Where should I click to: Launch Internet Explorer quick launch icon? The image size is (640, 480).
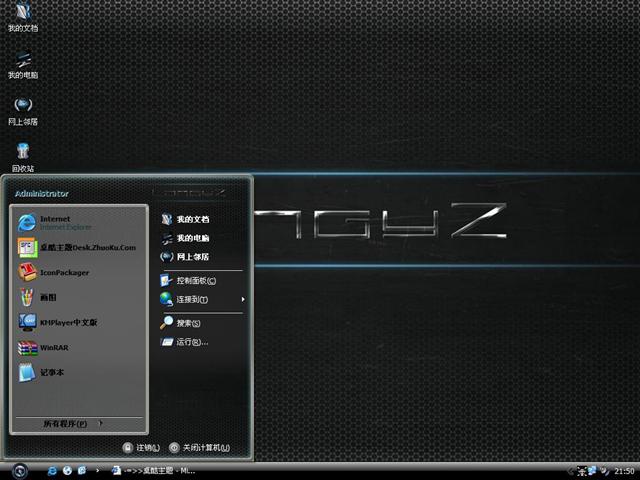52,471
